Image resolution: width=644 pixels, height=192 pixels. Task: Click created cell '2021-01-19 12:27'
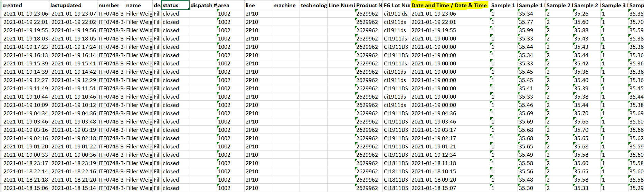click(25, 80)
